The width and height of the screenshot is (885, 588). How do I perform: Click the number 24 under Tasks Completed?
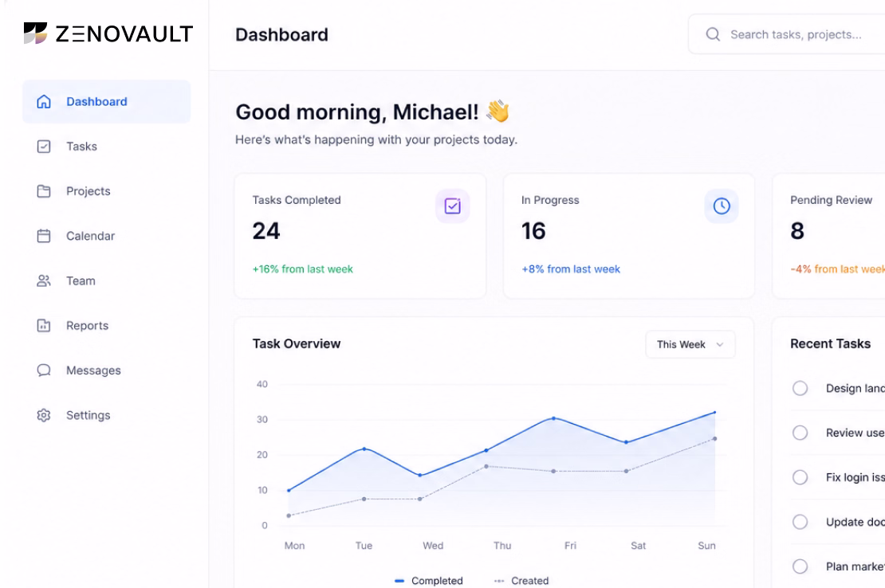[x=265, y=231]
